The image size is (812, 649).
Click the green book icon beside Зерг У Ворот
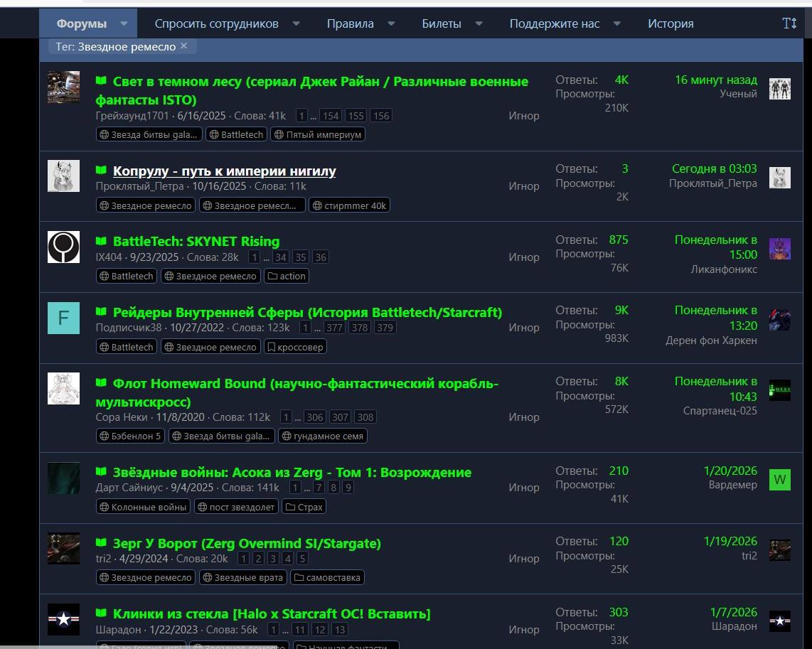(x=101, y=543)
